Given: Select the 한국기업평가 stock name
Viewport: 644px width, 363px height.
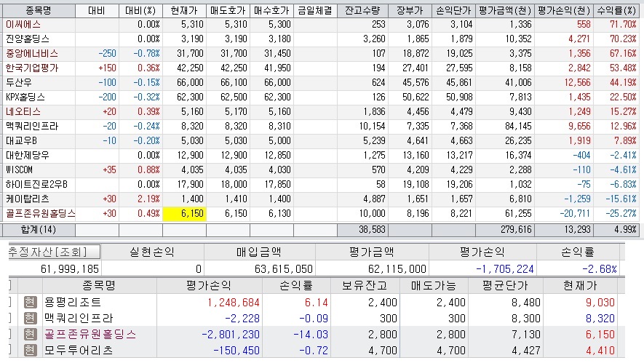Looking at the screenshot, I should (x=32, y=68).
